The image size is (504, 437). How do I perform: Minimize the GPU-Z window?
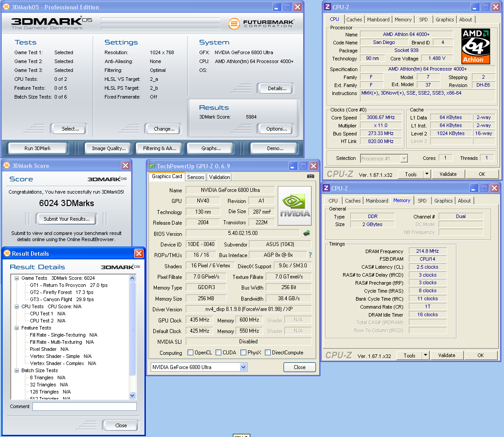coord(292,166)
